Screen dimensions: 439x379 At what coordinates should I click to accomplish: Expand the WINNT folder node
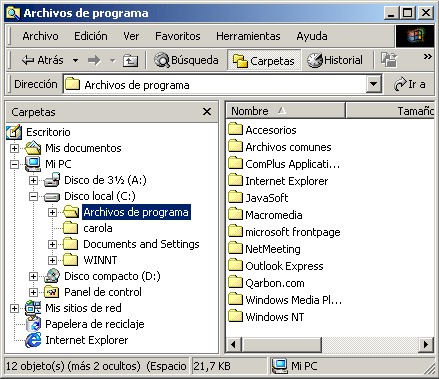click(52, 260)
